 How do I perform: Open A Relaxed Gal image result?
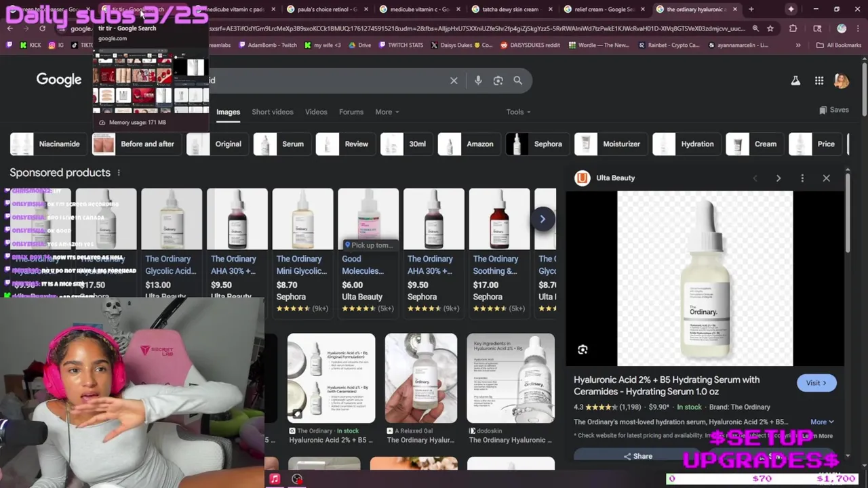pos(421,389)
